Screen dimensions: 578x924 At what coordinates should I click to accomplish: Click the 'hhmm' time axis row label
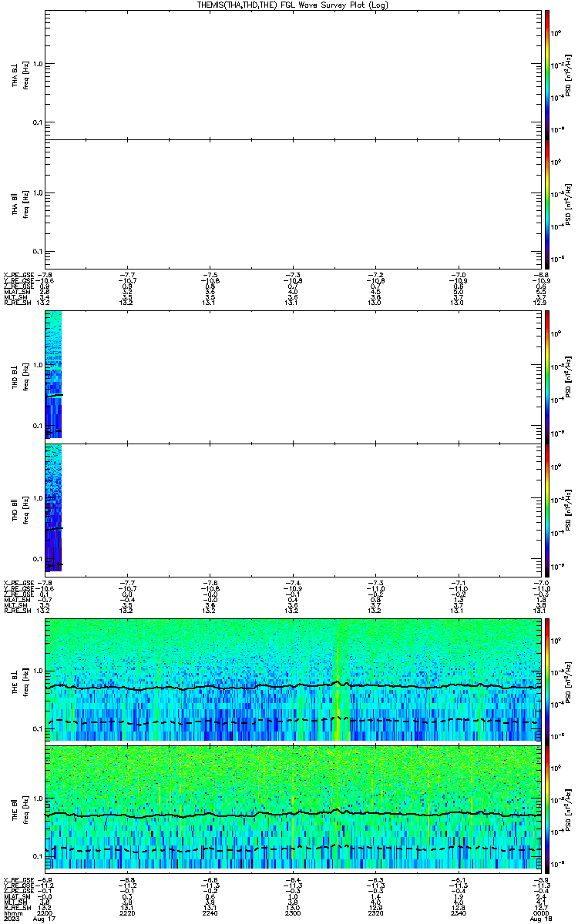[x=12, y=912]
